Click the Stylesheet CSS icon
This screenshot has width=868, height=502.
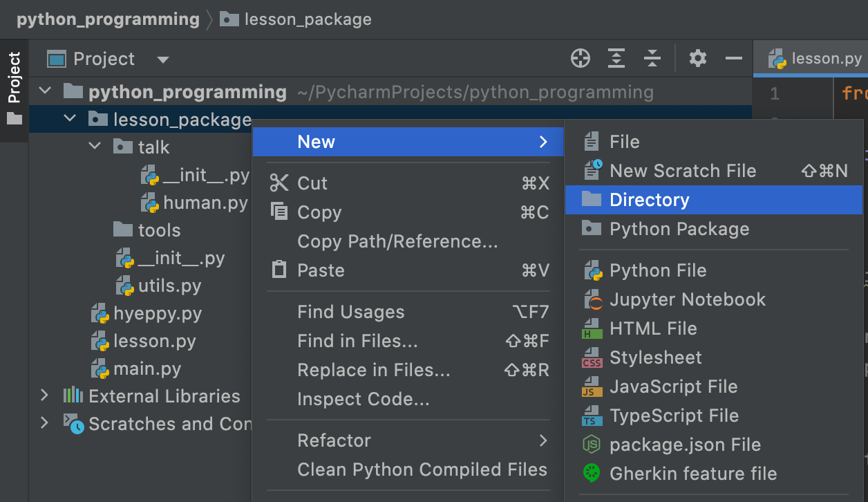pyautogui.click(x=592, y=357)
